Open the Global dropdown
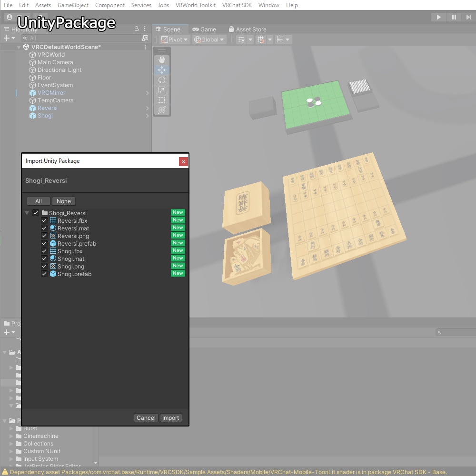The width and height of the screenshot is (476, 476). (209, 40)
